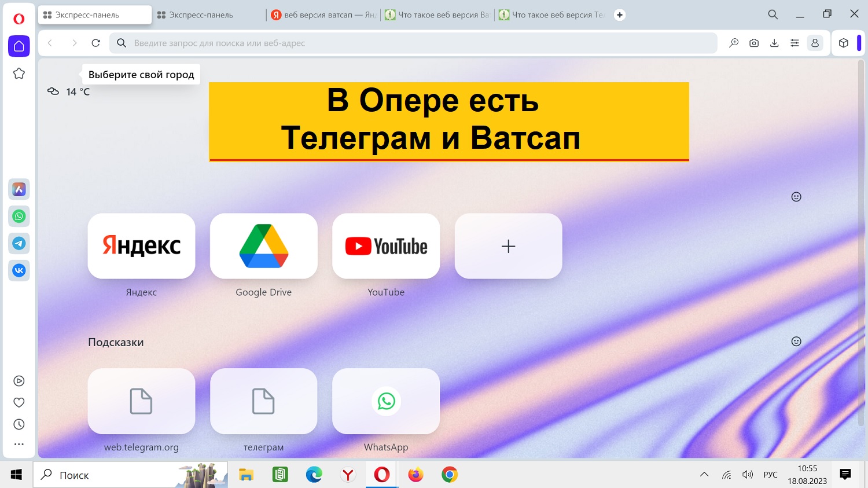Click the 14 °C weather widget
Screen dimensions: 868x488
[69, 91]
